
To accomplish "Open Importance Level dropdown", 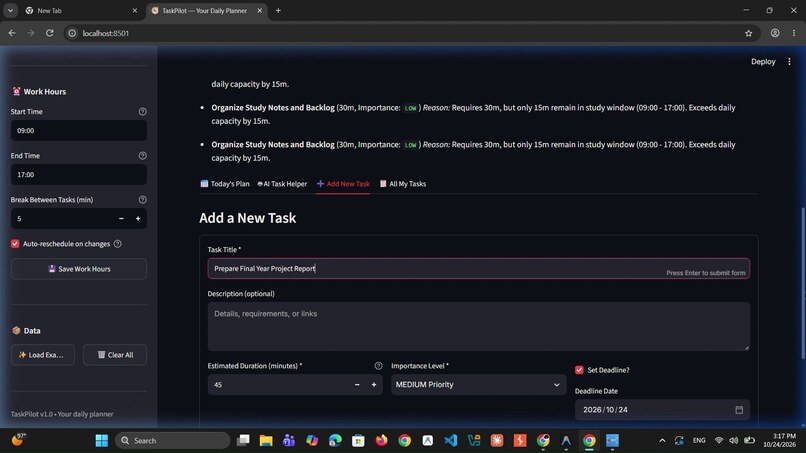I will (x=478, y=385).
